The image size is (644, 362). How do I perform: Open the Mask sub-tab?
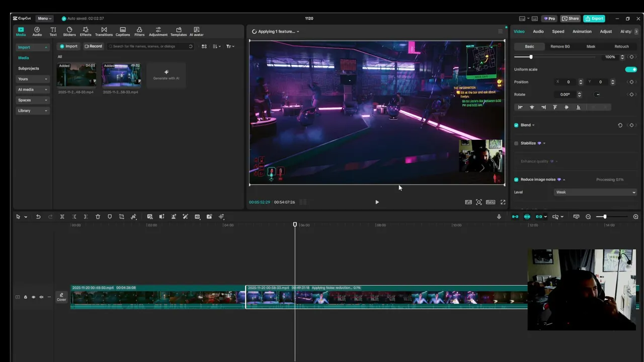591,46
